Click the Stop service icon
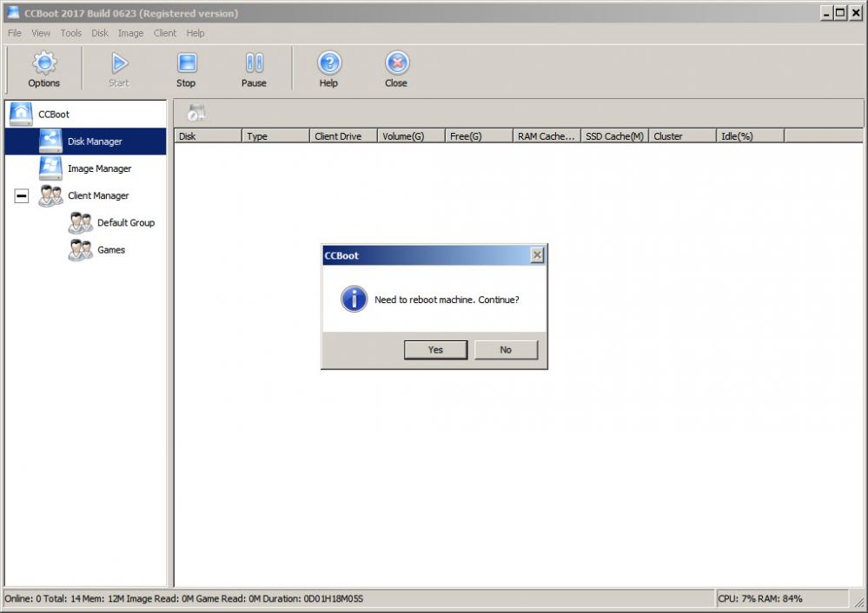 tap(187, 63)
